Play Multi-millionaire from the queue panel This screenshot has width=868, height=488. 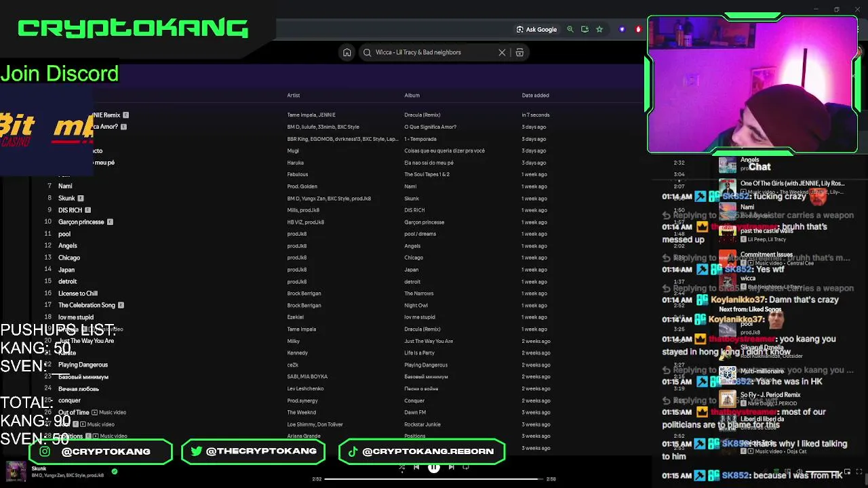point(762,371)
